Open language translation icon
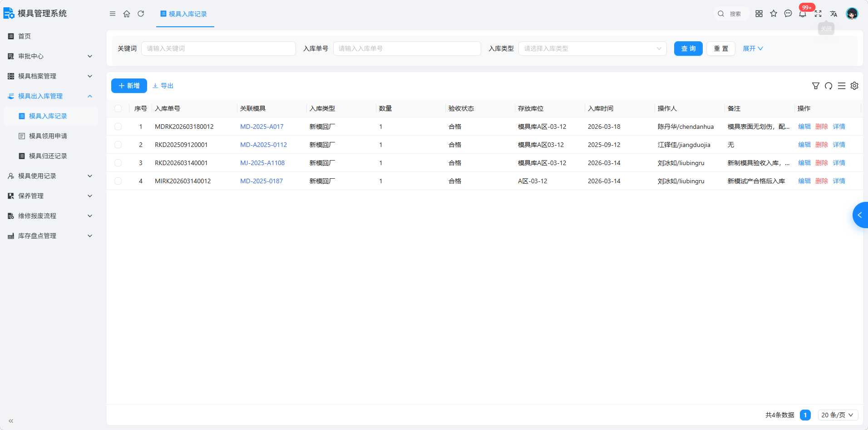 833,14
